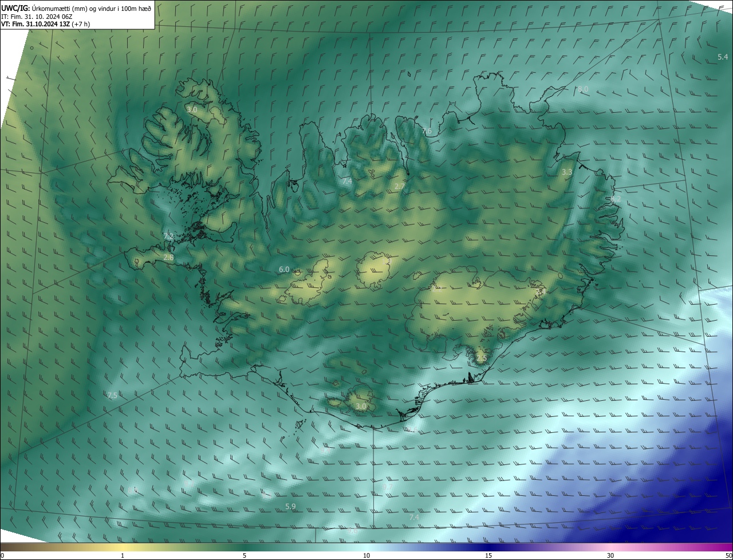Click the colorbar tick label 15
Screen dimensions: 733x560
coord(488,555)
